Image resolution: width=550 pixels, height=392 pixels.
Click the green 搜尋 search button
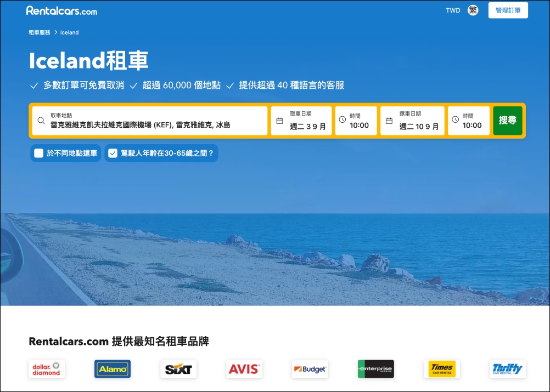pos(508,121)
